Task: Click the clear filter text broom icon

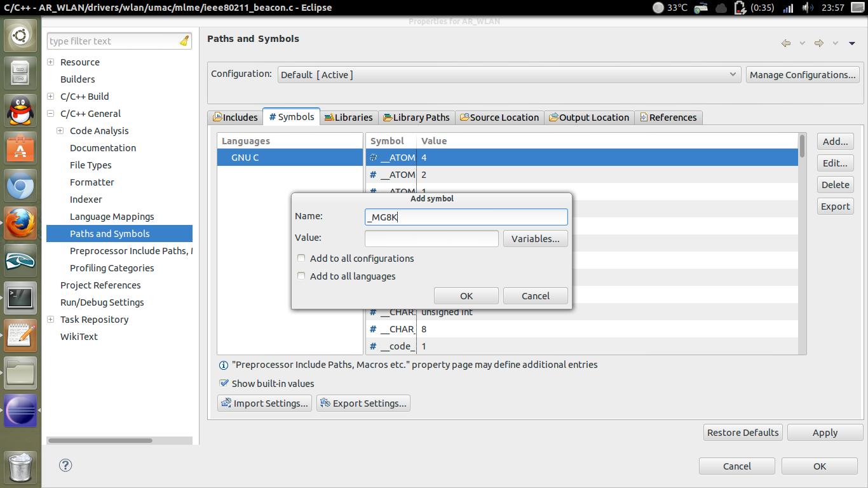Action: point(184,41)
